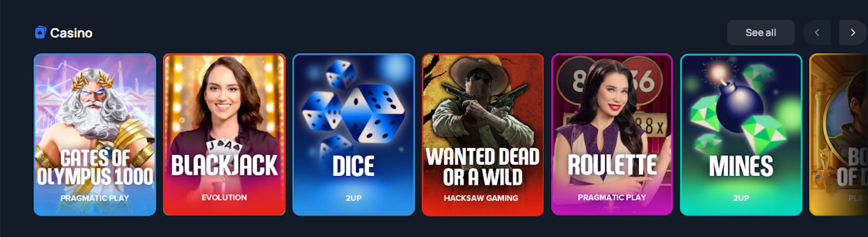Open the Roulette game card
The image size is (868, 237).
[612, 135]
